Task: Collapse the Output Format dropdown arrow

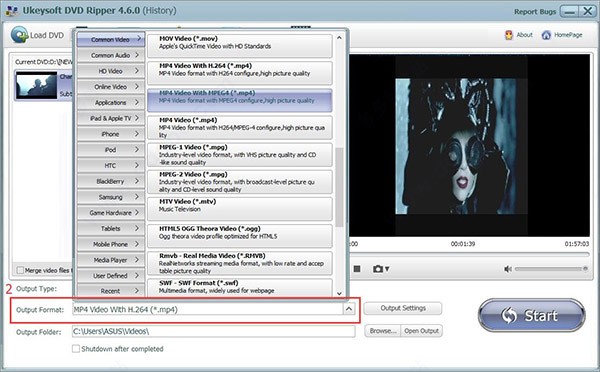Action: [x=349, y=309]
